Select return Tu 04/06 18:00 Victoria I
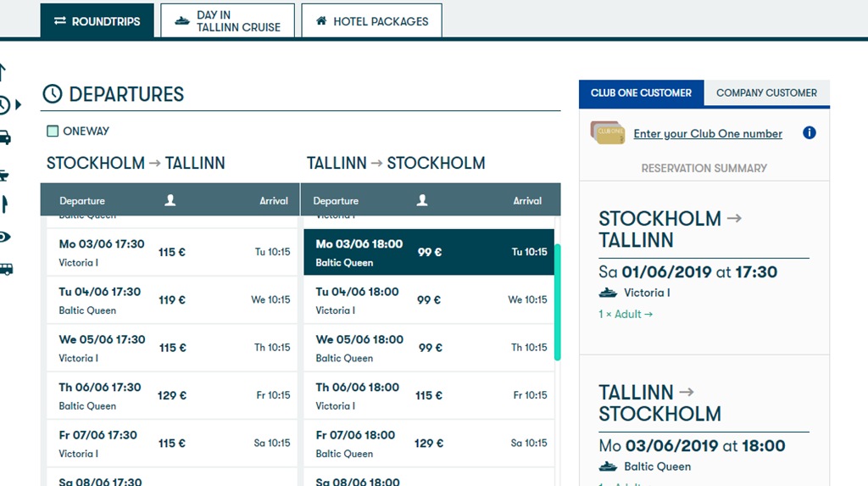This screenshot has height=486, width=868. click(x=429, y=299)
